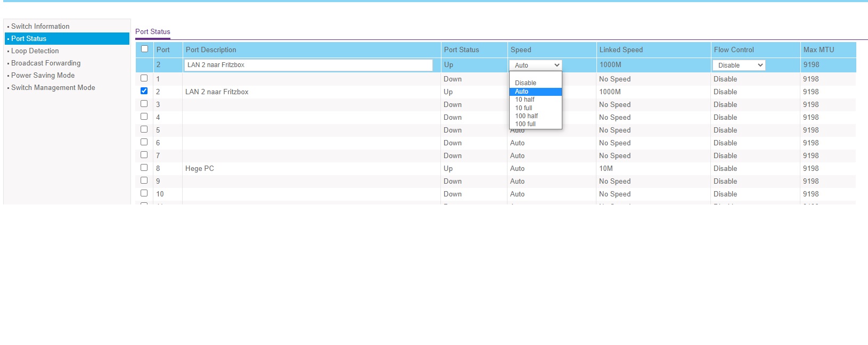
Task: Select Loop Detection in the sidebar
Action: pos(35,51)
